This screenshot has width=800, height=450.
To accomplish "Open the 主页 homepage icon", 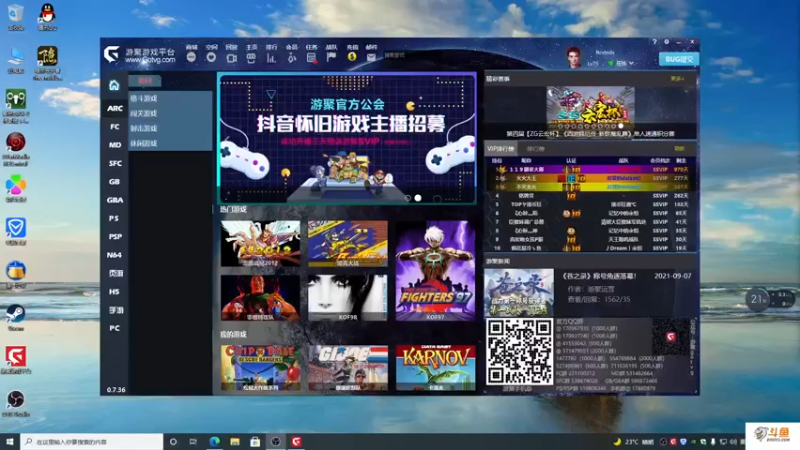I will click(251, 58).
